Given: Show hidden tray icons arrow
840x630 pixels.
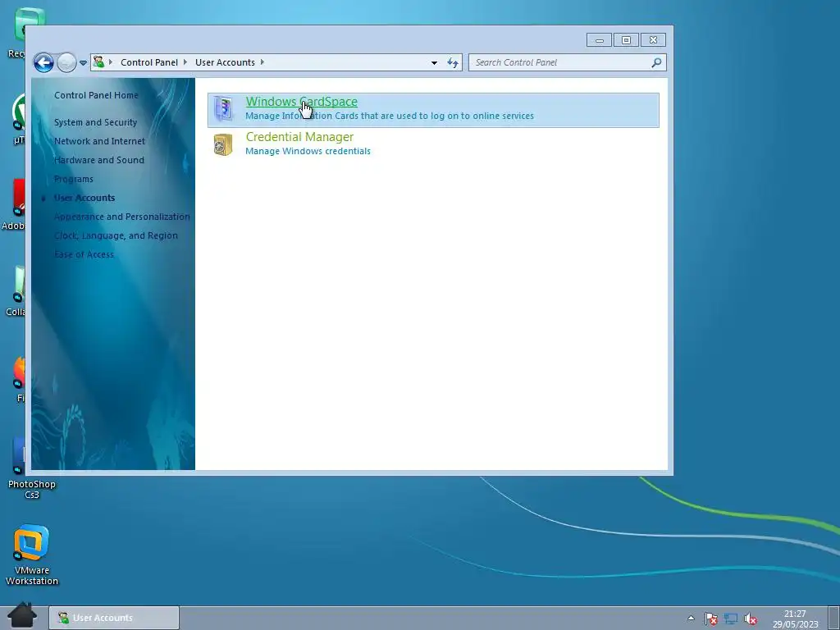Looking at the screenshot, I should tap(691, 618).
